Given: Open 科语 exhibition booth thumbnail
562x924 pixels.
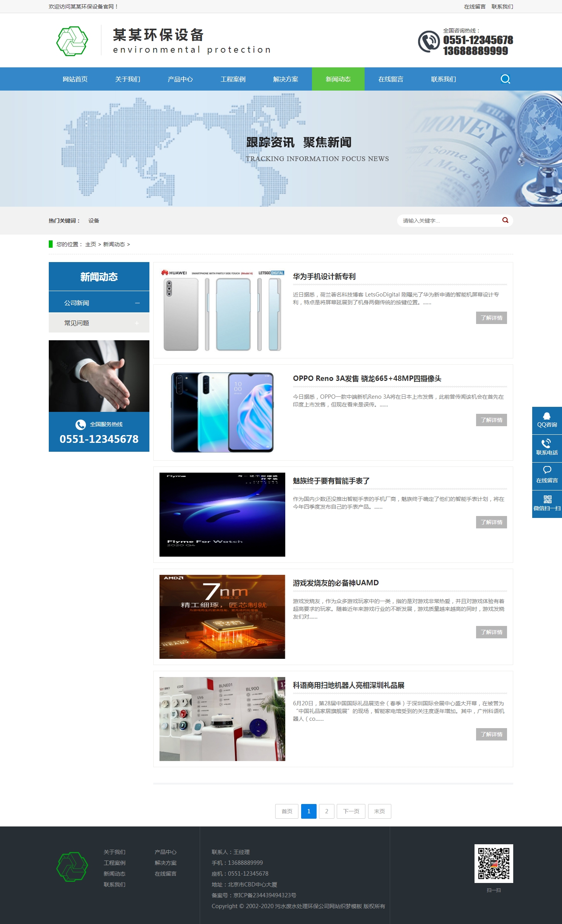Looking at the screenshot, I should click(x=222, y=719).
